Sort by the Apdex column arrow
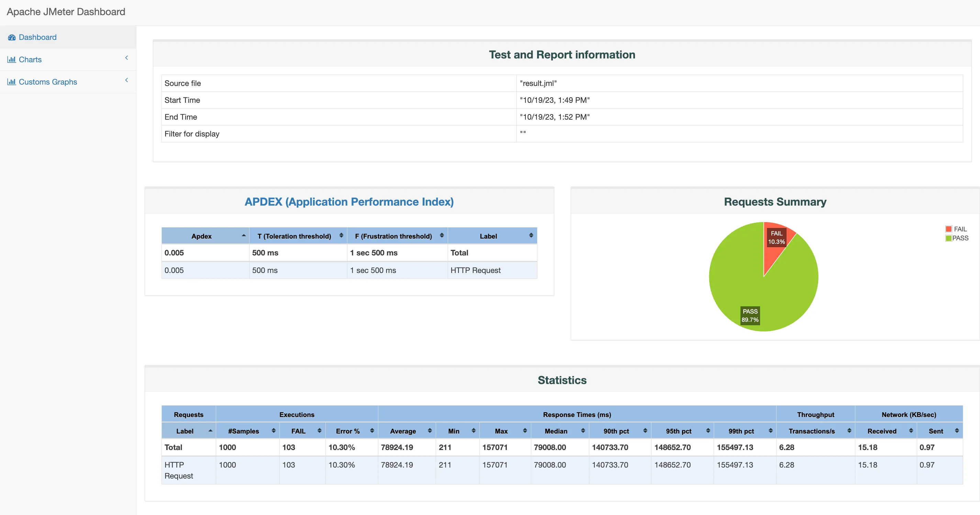The height and width of the screenshot is (515, 980). point(244,235)
